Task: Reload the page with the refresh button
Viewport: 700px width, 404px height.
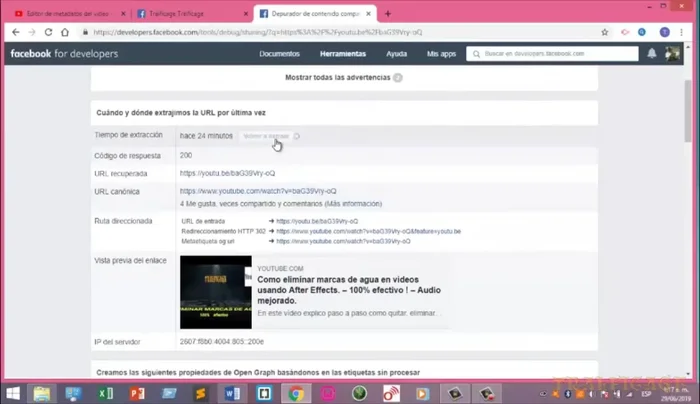Action: 52,32
